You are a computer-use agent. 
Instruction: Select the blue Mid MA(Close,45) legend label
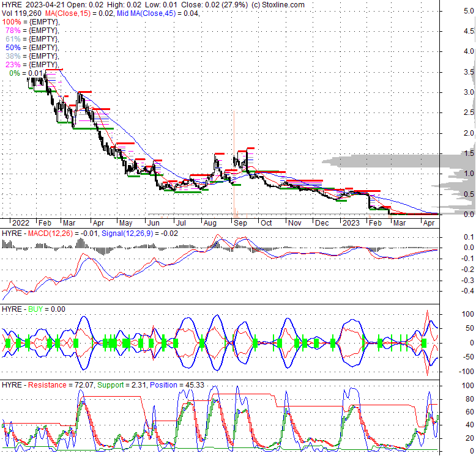pos(146,13)
